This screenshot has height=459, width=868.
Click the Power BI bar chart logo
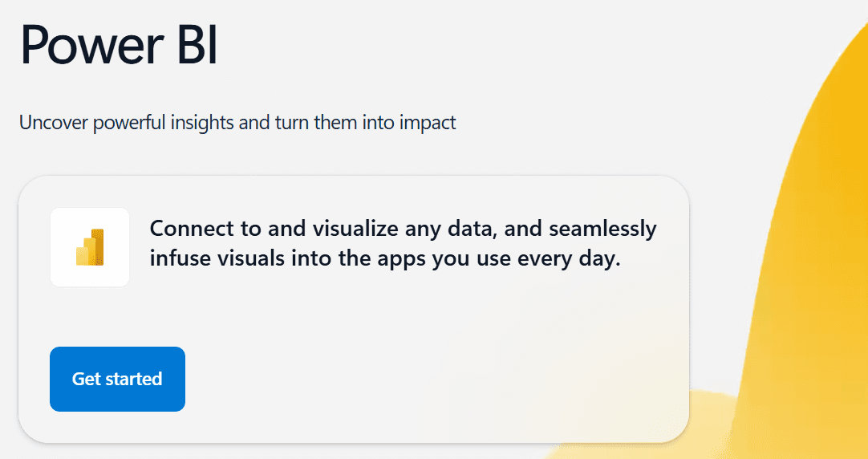[90, 247]
